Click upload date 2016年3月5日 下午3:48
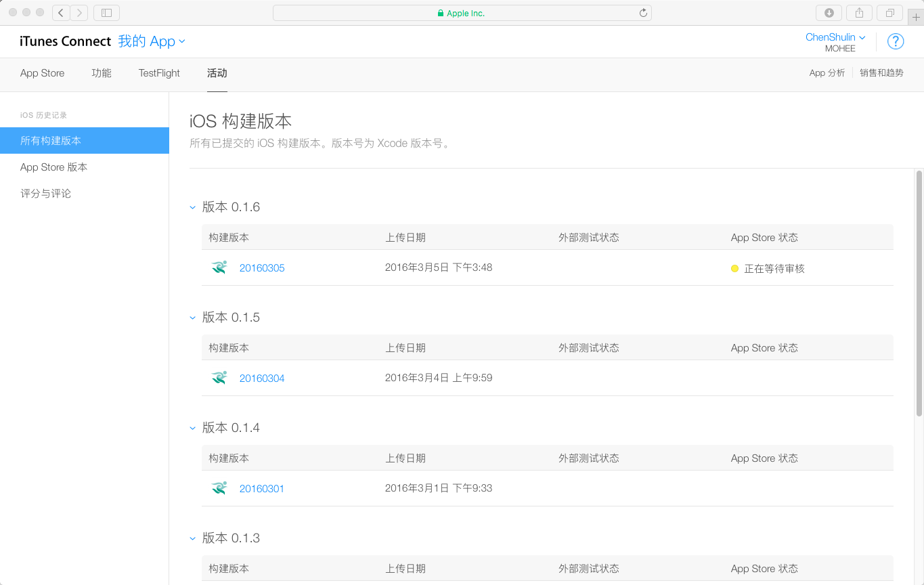Screen dimensions: 924x585 pyautogui.click(x=439, y=267)
